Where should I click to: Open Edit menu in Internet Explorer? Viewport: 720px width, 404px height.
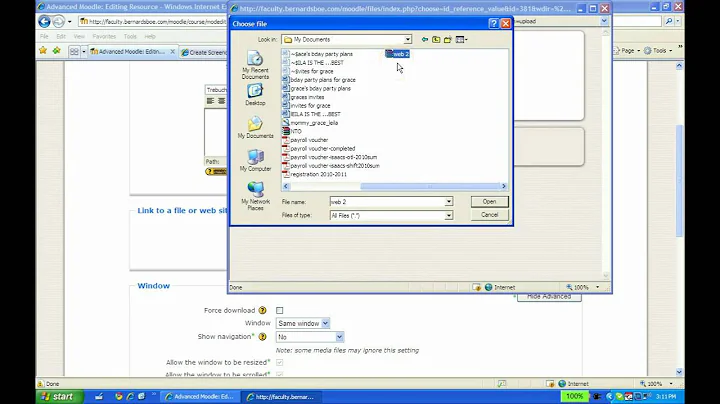coord(61,36)
